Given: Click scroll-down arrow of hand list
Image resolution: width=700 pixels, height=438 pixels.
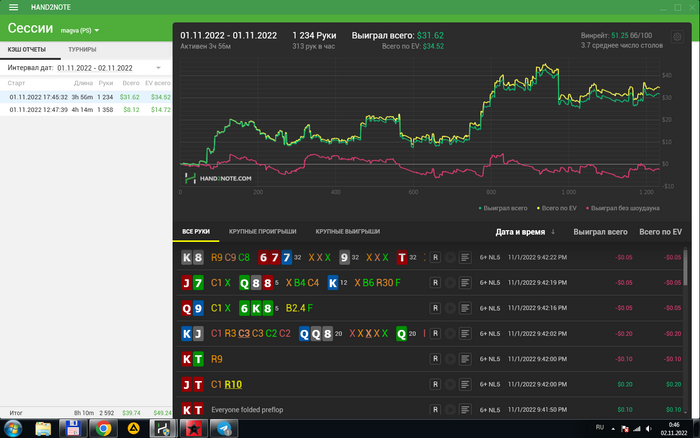Looking at the screenshot, I should (x=686, y=415).
